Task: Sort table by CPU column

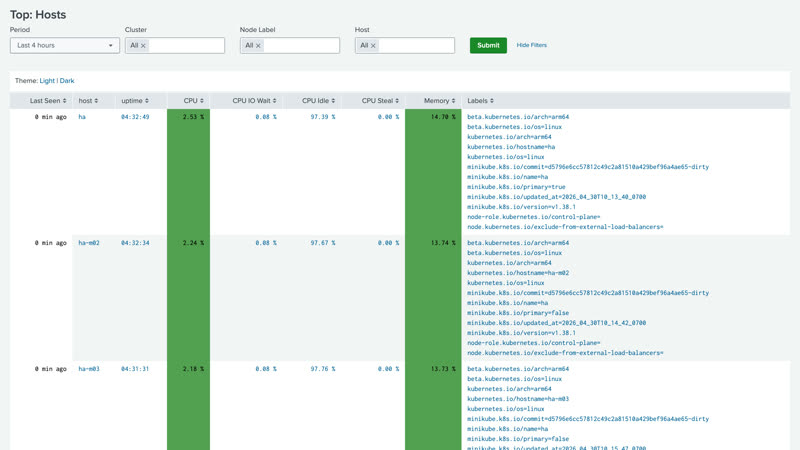Action: point(194,101)
